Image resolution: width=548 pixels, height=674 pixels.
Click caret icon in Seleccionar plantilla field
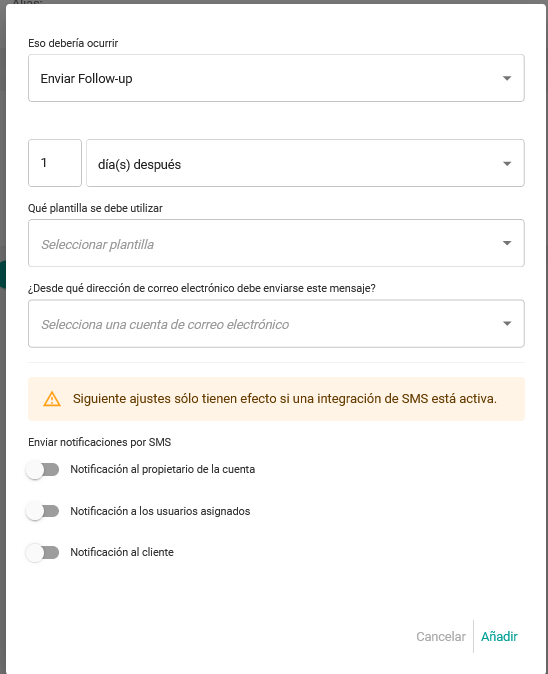(507, 243)
